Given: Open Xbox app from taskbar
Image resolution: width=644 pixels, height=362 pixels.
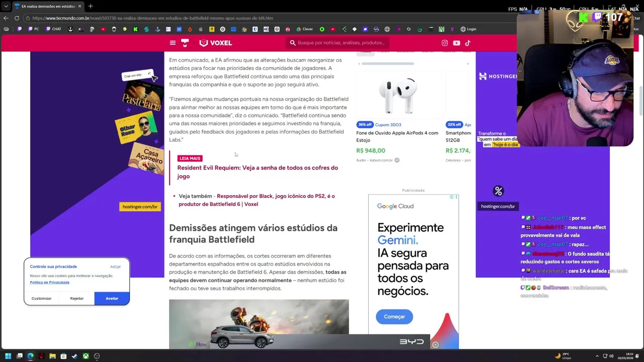Looking at the screenshot, I should [86, 356].
